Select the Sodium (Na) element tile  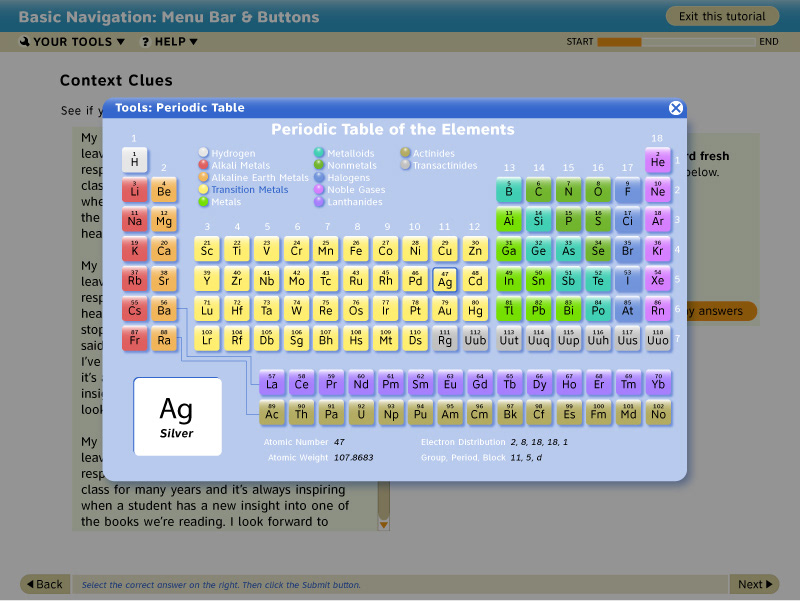(x=135, y=220)
